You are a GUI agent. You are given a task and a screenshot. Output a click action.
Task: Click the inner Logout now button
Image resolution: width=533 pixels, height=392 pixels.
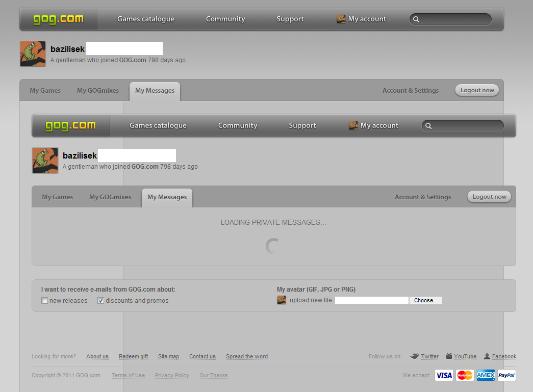(x=490, y=197)
